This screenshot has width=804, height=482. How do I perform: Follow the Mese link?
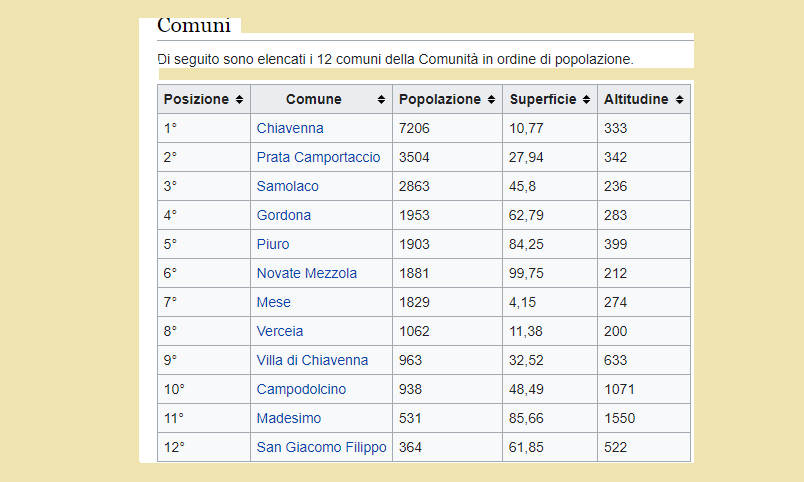point(273,302)
